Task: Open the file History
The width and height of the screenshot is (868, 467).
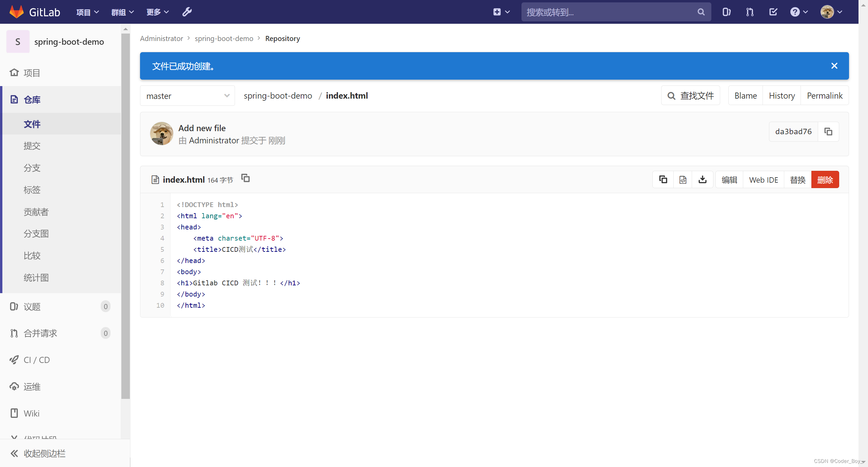Action: click(x=782, y=96)
